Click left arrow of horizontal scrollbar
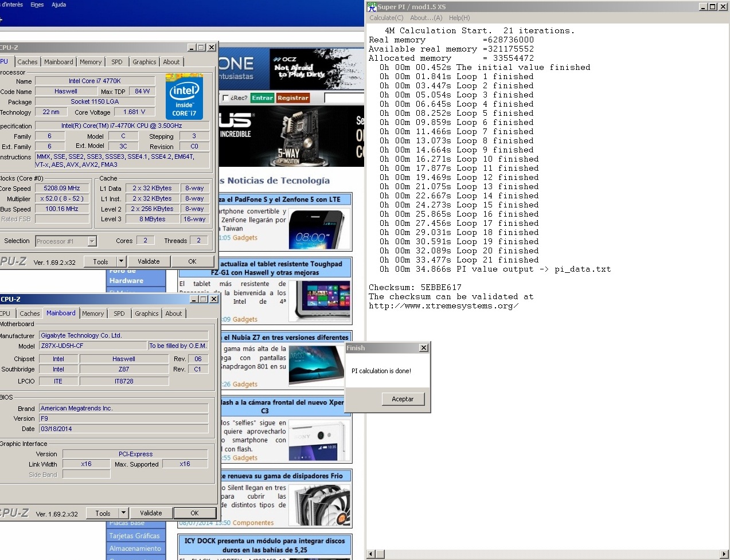730x560 pixels. [371, 554]
